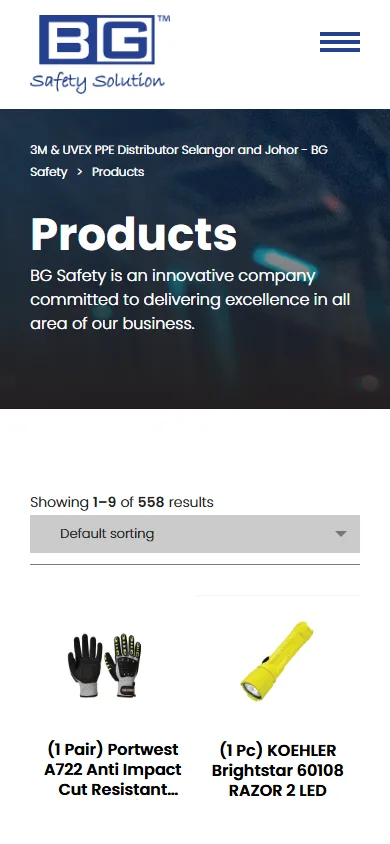This screenshot has width=390, height=844.
Task: Click the BG Safety innovative company description
Action: pos(190,299)
